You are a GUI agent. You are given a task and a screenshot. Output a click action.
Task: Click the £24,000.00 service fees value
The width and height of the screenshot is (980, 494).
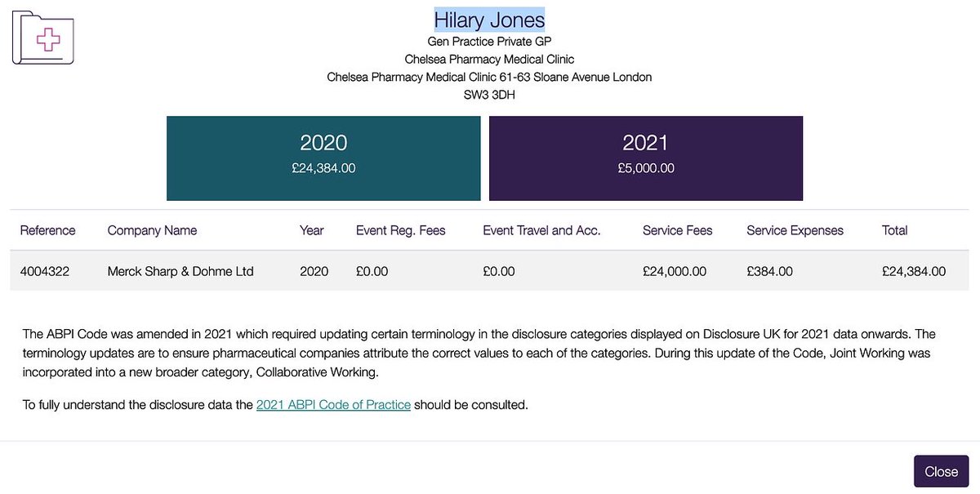[675, 271]
